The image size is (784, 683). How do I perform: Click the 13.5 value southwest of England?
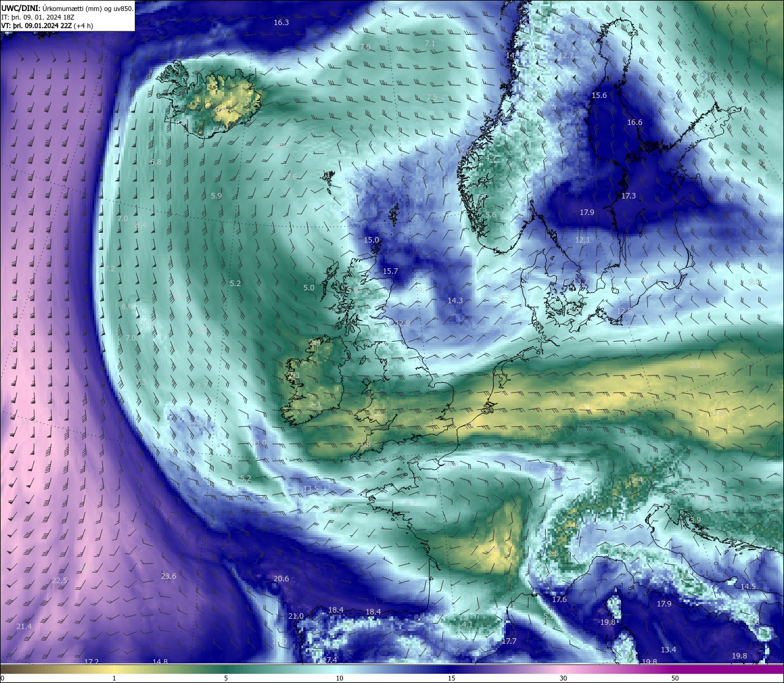point(311,488)
